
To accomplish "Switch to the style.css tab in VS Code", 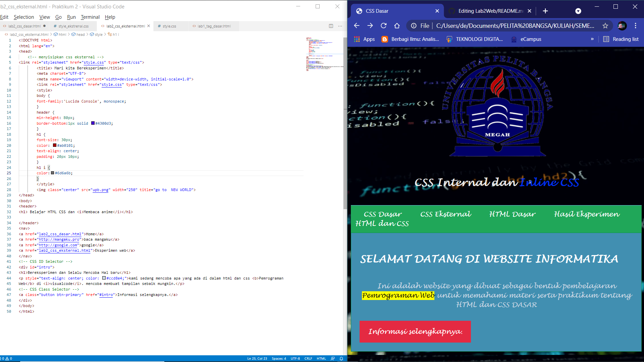I will 169,26.
